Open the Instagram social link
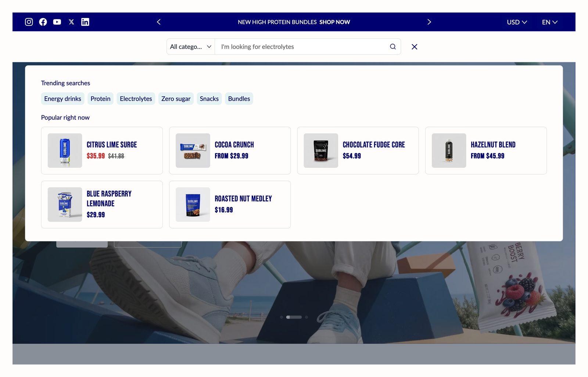The image size is (588, 377). click(x=29, y=22)
